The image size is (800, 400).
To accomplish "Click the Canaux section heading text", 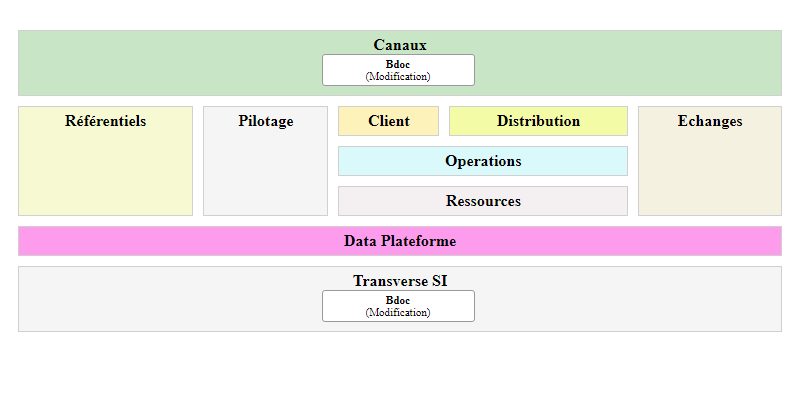I will [400, 44].
